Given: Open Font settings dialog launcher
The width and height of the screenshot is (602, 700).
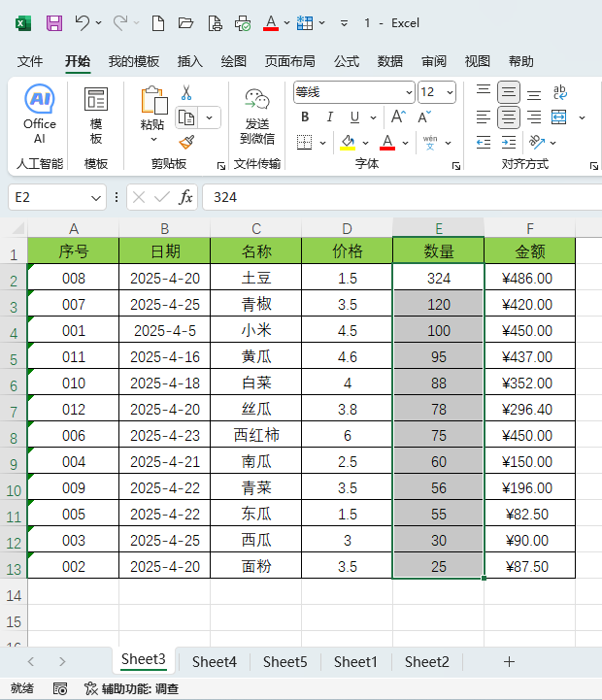Looking at the screenshot, I should pos(456,166).
